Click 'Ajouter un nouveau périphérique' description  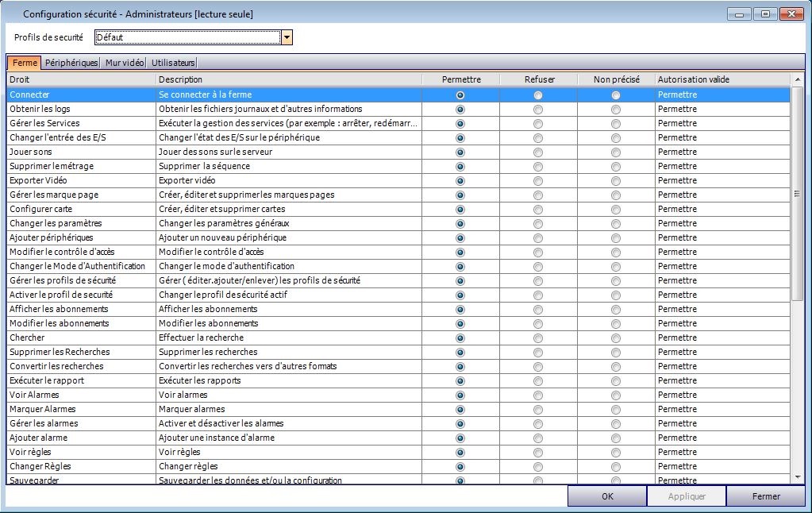click(223, 237)
